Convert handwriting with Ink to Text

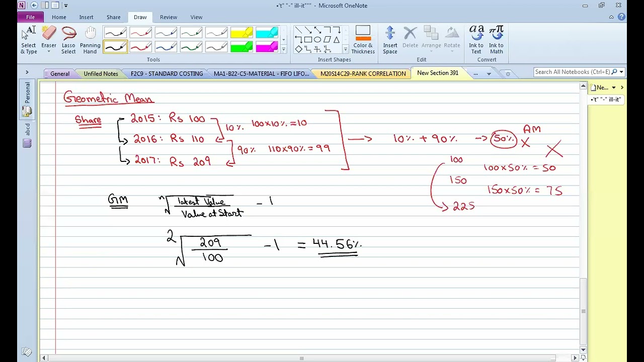tap(476, 40)
